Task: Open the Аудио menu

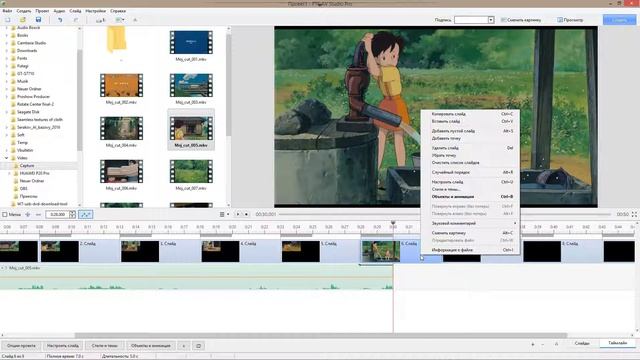Action: [x=59, y=11]
